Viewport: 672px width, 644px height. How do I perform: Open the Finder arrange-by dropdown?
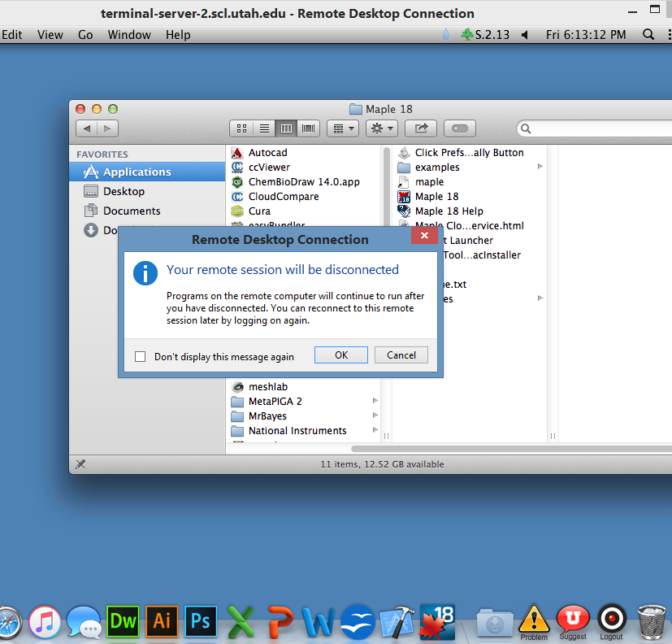tap(342, 128)
